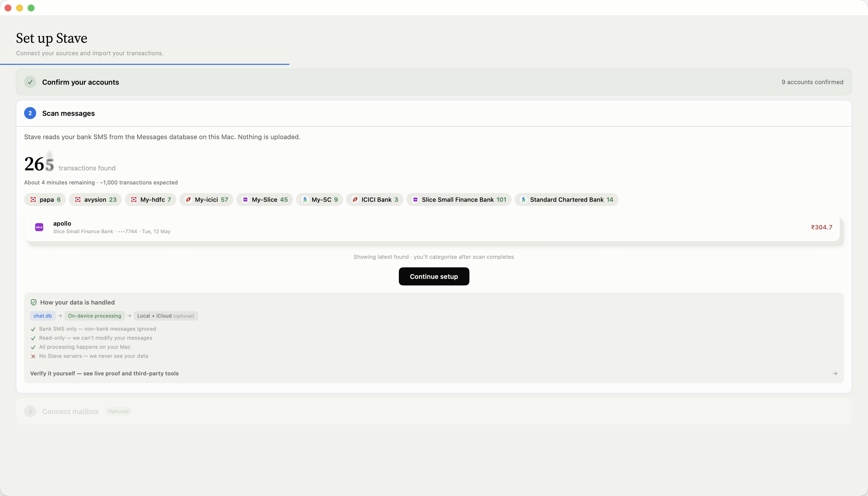Click the arrow after the chat.db tag

click(60, 316)
